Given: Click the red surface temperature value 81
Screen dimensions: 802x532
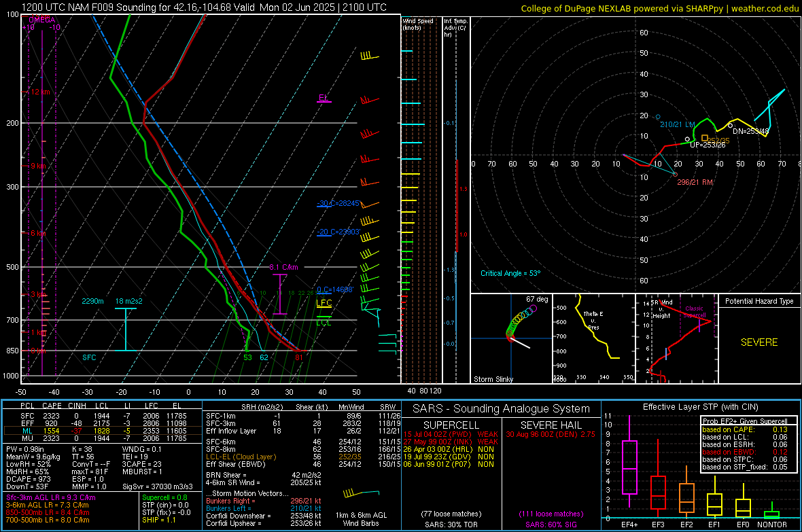Looking at the screenshot, I should pos(298,357).
